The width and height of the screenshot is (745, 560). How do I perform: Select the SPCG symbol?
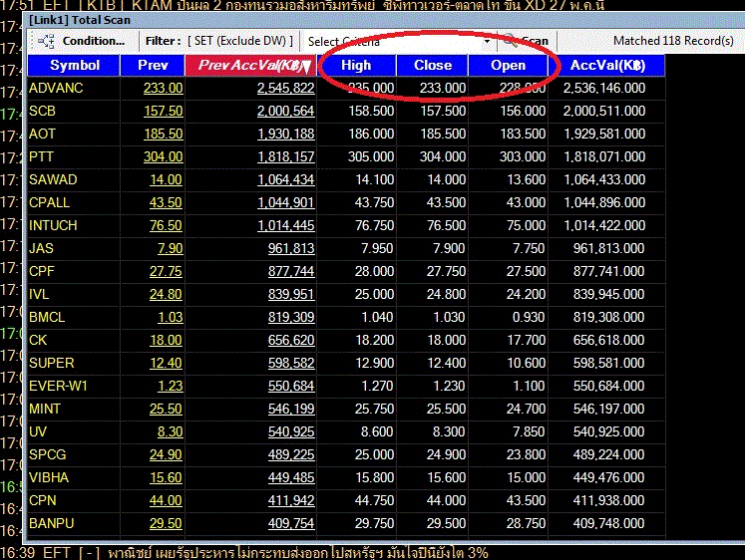pyautogui.click(x=47, y=454)
